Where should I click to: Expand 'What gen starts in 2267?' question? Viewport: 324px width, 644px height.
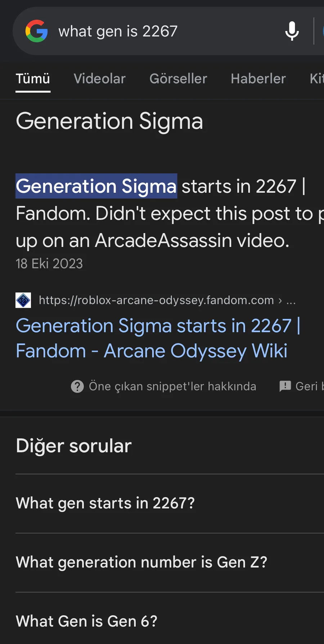pyautogui.click(x=105, y=503)
